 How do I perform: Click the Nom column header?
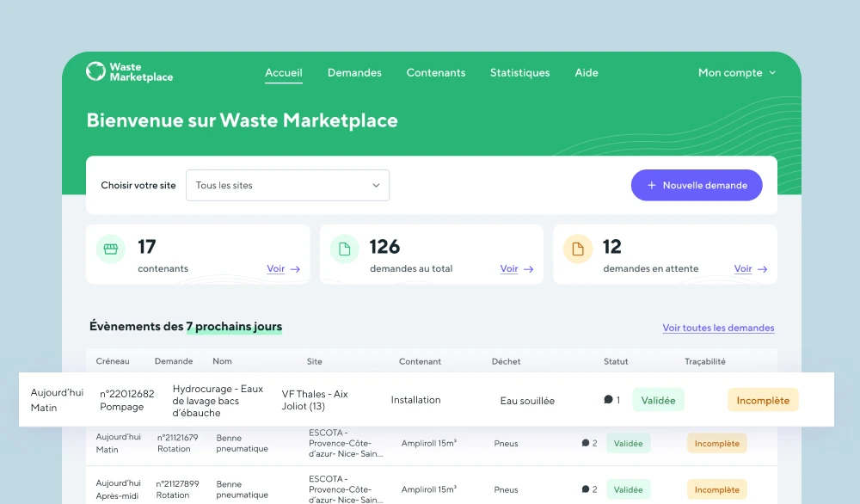tap(222, 361)
